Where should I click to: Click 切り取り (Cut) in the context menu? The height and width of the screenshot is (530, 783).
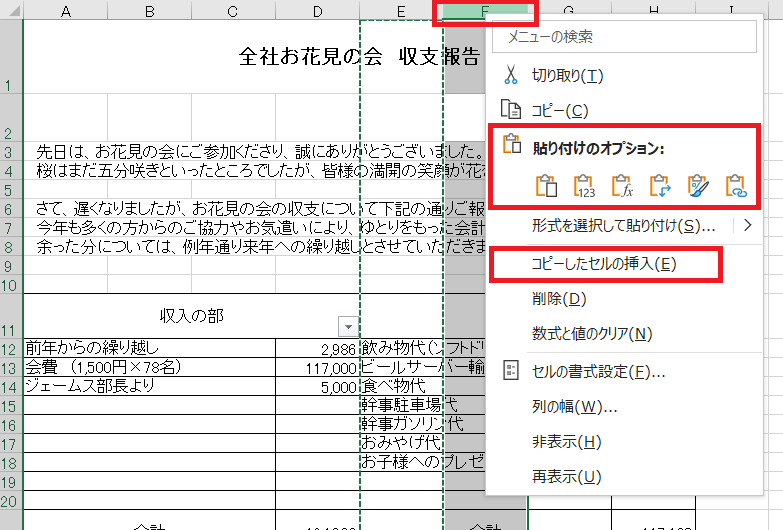[x=568, y=76]
